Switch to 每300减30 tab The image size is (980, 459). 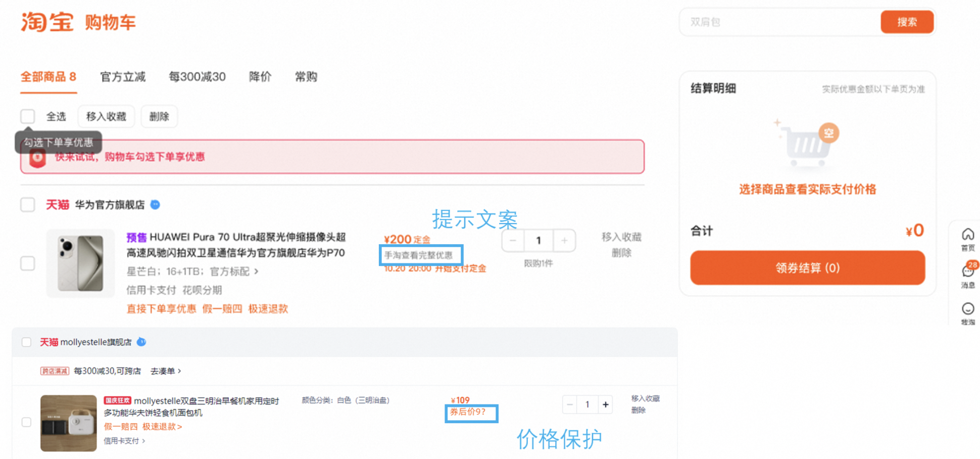pyautogui.click(x=197, y=77)
